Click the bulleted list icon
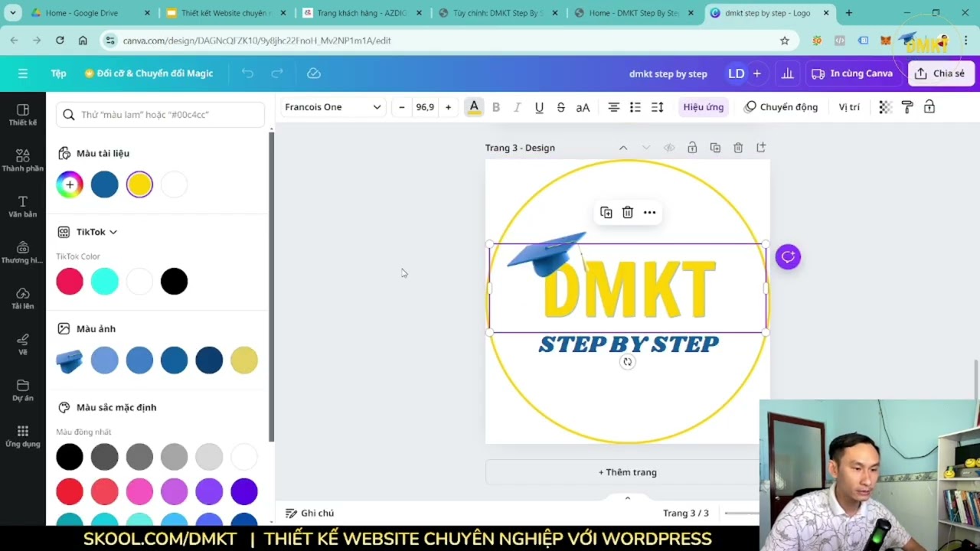980x551 pixels. tap(635, 107)
